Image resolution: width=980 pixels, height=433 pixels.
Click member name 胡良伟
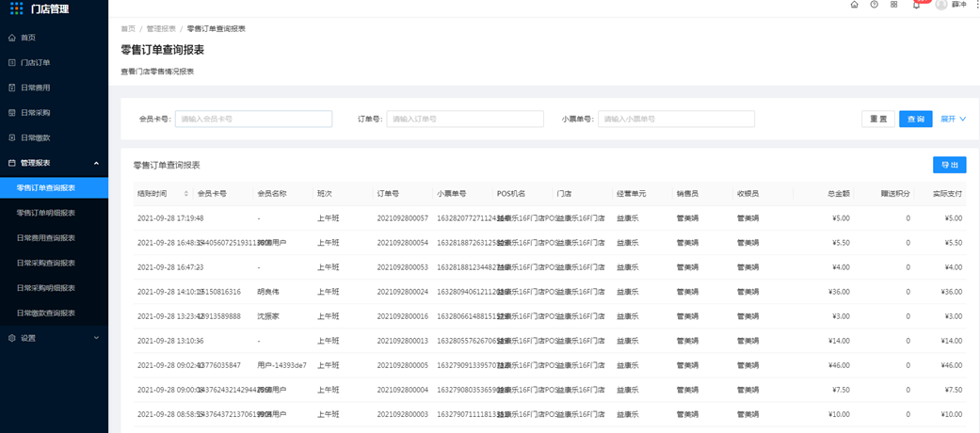click(268, 292)
